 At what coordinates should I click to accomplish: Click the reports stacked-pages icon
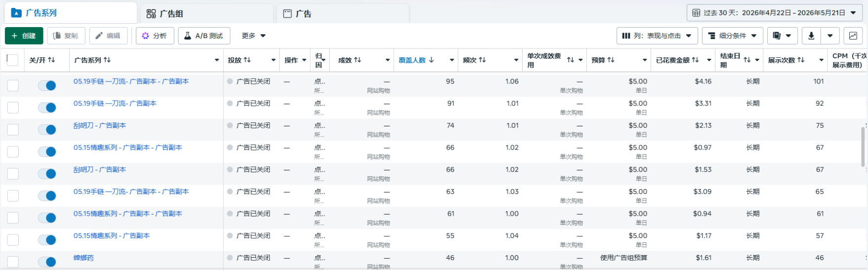click(x=782, y=36)
